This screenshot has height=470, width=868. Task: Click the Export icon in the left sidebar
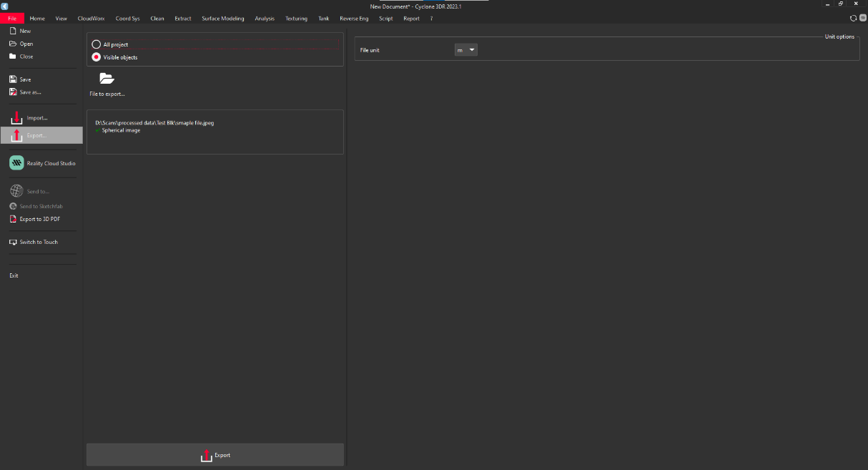pyautogui.click(x=16, y=135)
